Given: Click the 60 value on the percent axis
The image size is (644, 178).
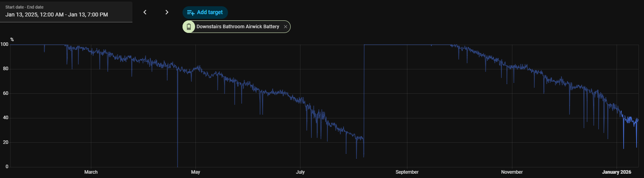Looking at the screenshot, I should coord(5,93).
